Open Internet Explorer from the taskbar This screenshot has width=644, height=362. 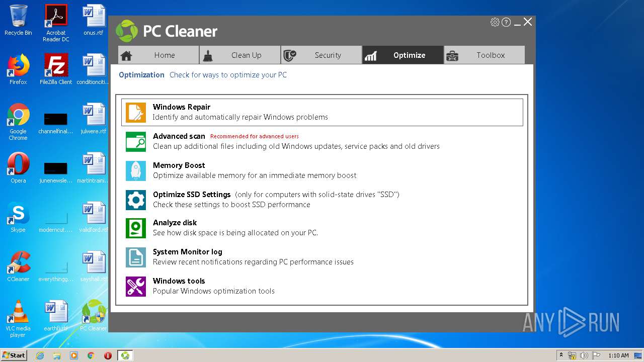point(40,355)
